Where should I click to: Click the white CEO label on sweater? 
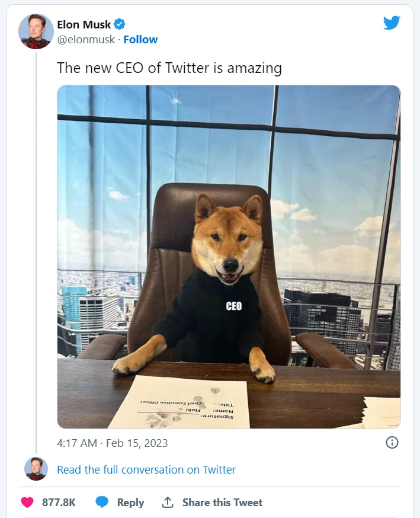tap(234, 306)
